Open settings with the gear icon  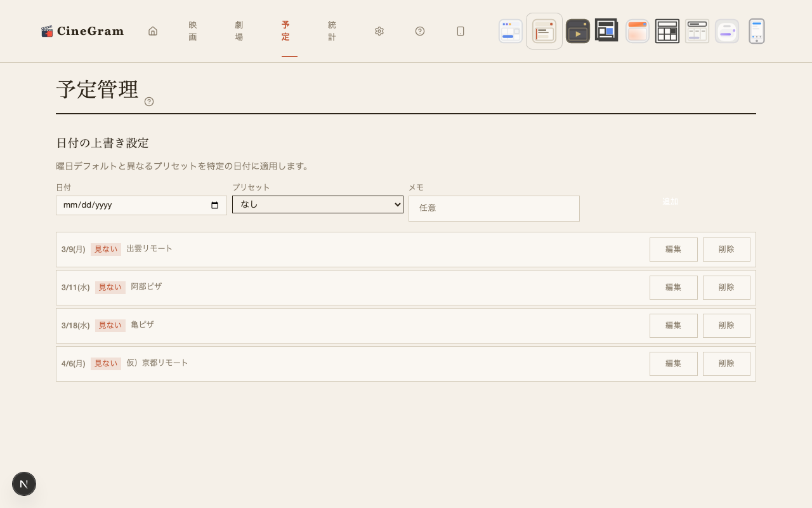[379, 31]
